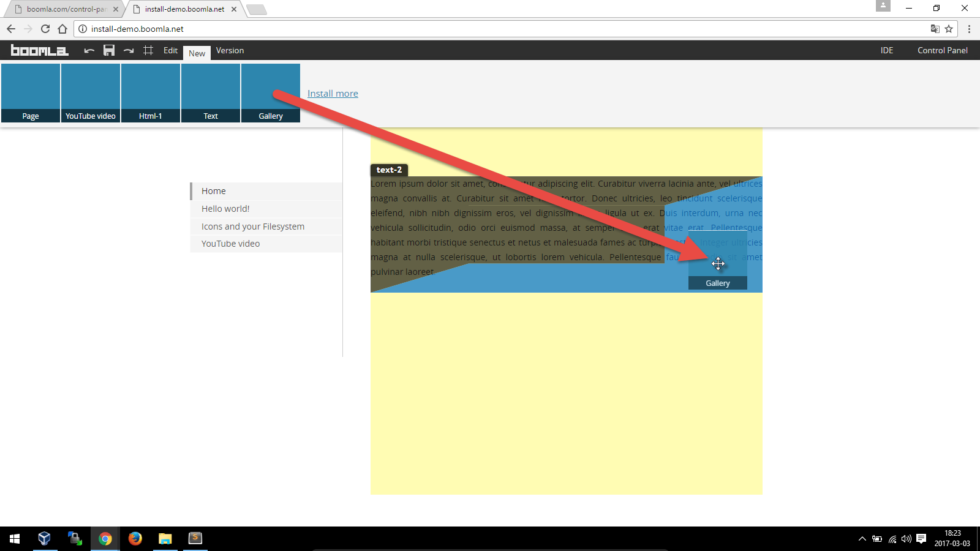The height and width of the screenshot is (551, 980).
Task: Open the Control Panel link
Action: click(x=942, y=51)
